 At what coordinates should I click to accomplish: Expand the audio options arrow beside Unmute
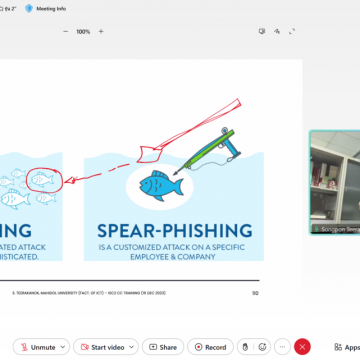click(x=63, y=347)
